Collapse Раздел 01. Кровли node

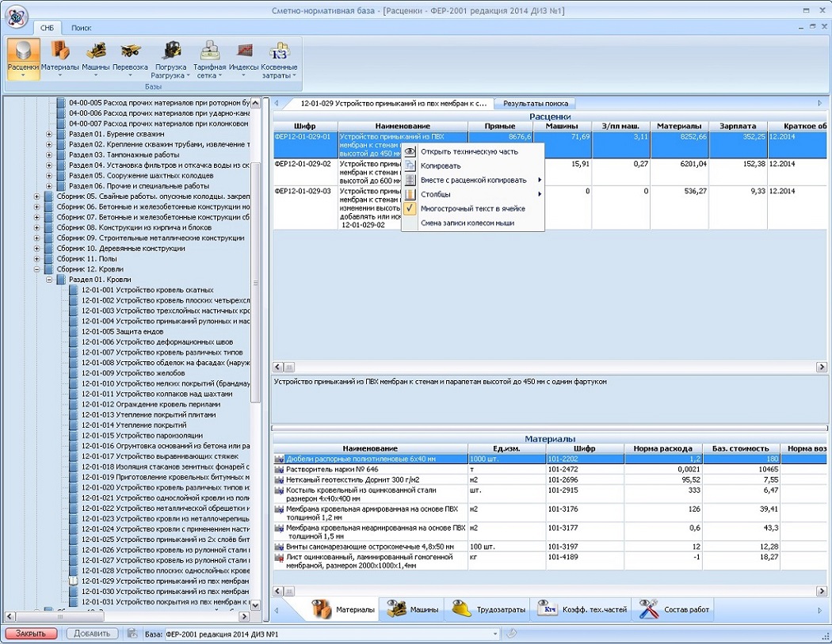point(49,280)
